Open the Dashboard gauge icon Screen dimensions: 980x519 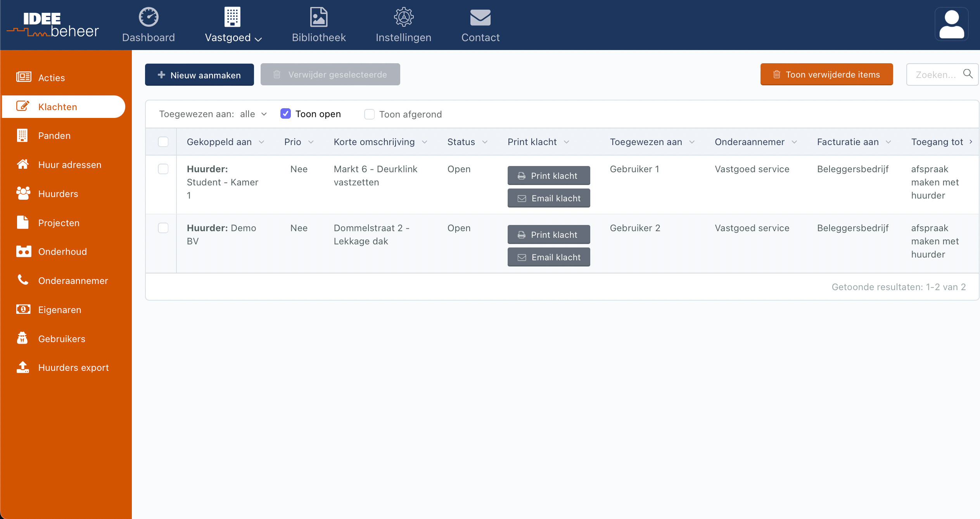pos(149,17)
